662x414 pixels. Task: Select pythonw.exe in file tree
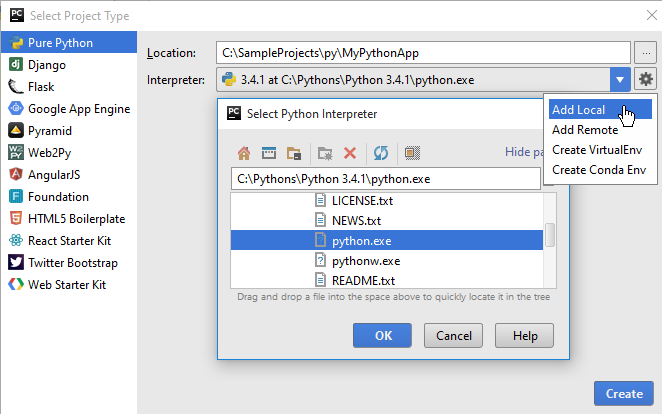click(387, 261)
